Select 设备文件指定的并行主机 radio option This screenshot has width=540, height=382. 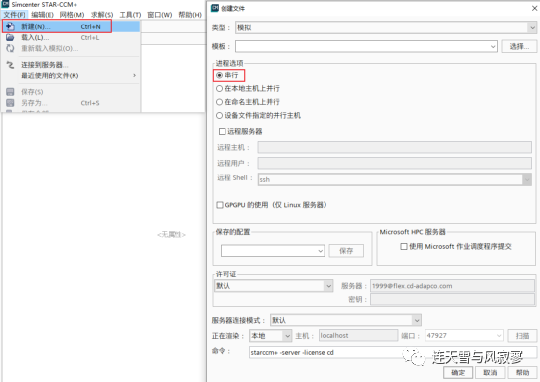pyautogui.click(x=219, y=115)
